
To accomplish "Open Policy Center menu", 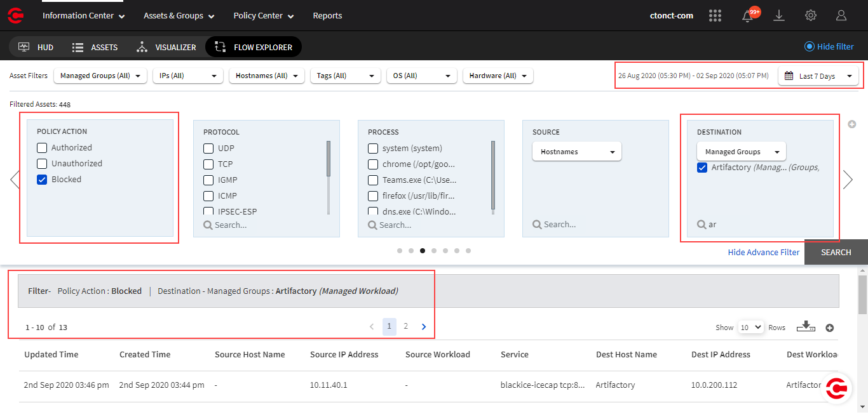I will 264,15.
